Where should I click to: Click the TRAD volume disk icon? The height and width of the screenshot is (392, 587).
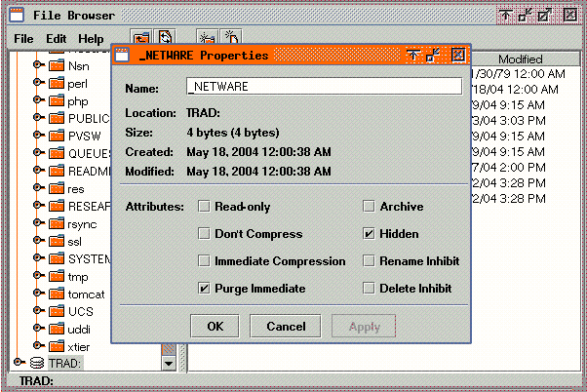[x=37, y=363]
